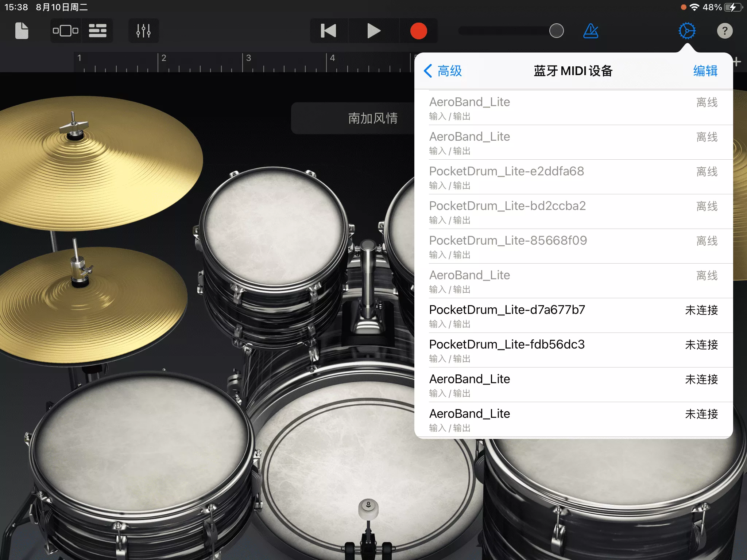Switch to Tracks view icon
747x560 pixels.
[98, 31]
